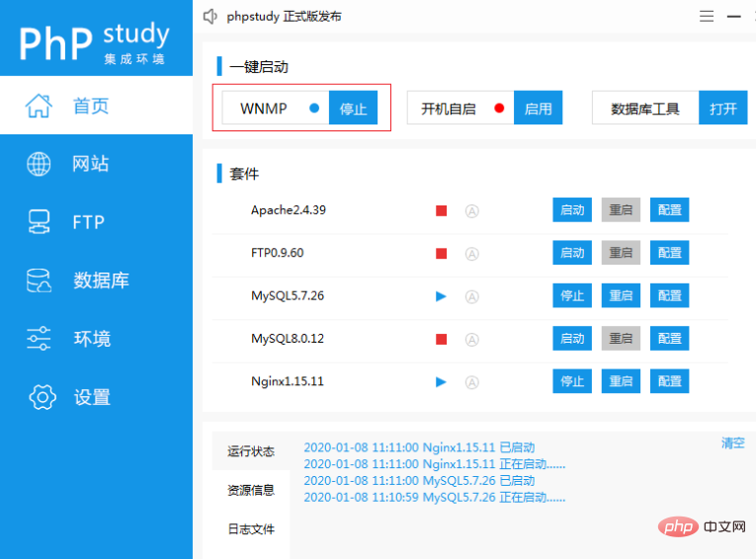This screenshot has width=756, height=559.
Task: Click the red stopped icon for Apache2.4.39
Action: (441, 210)
